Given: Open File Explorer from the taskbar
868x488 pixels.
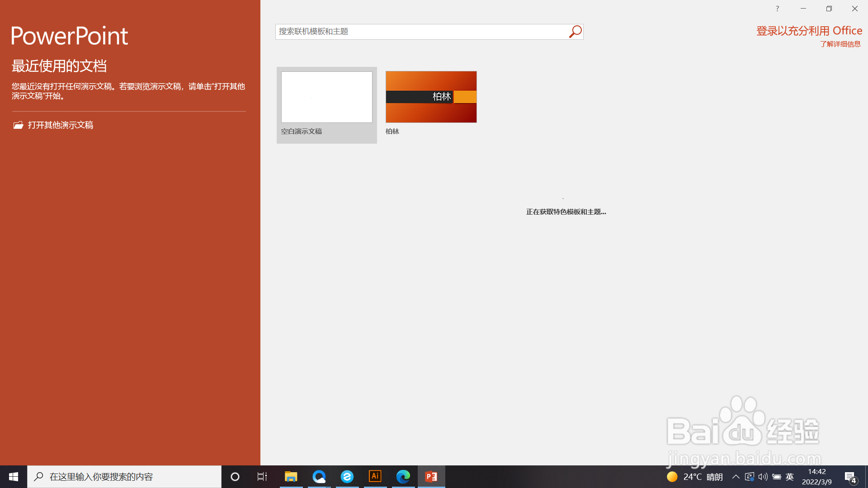Looking at the screenshot, I should 291,477.
